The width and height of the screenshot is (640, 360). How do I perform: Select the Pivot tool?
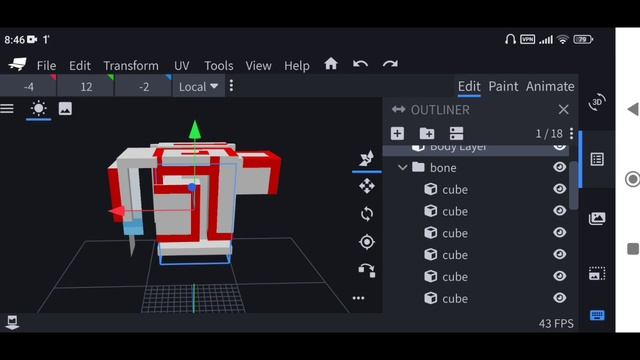[367, 242]
